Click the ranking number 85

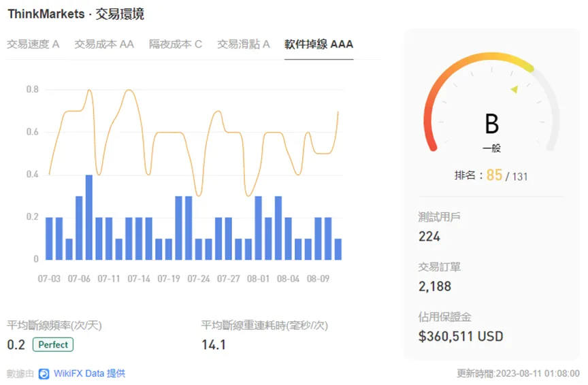(494, 175)
